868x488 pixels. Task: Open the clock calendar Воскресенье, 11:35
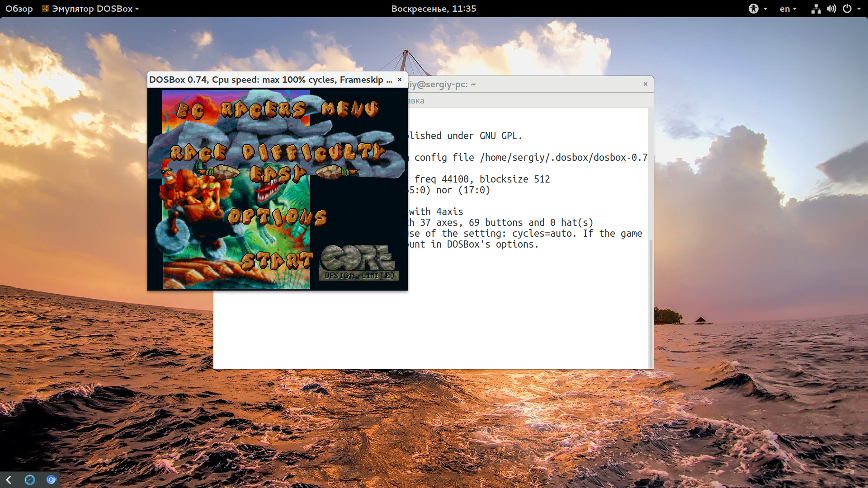coord(434,9)
